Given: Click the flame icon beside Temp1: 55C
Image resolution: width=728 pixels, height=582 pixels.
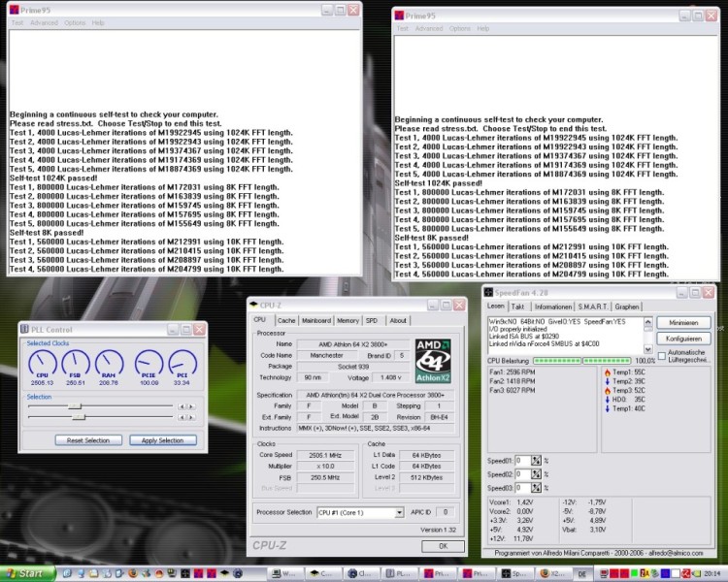Looking at the screenshot, I should (x=608, y=372).
